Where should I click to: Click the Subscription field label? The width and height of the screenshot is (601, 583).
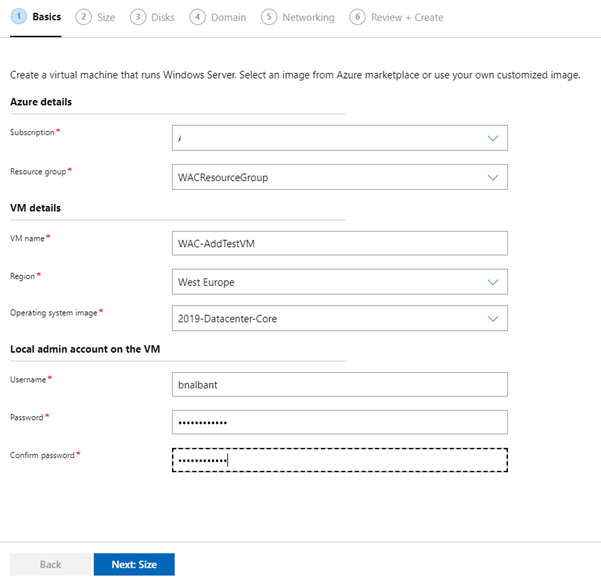(32, 133)
